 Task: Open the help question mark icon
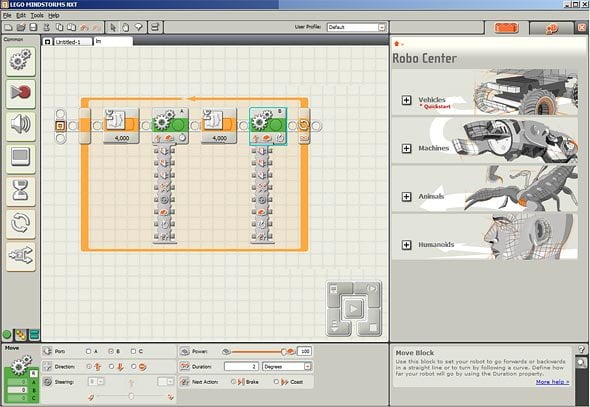pyautogui.click(x=581, y=349)
